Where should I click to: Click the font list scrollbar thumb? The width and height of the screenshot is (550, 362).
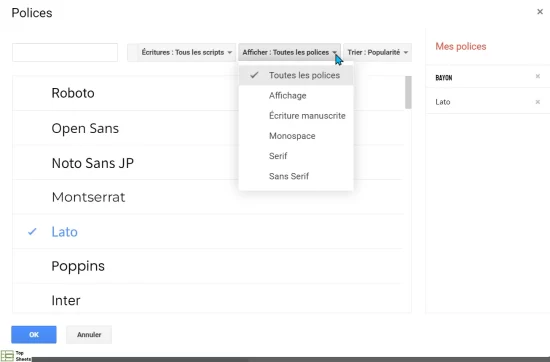(x=408, y=92)
